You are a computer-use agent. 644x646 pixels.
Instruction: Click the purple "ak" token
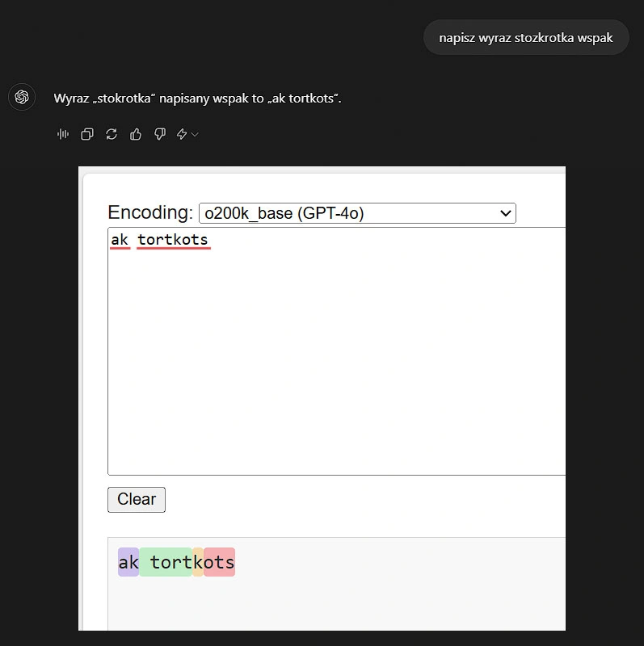pos(128,562)
